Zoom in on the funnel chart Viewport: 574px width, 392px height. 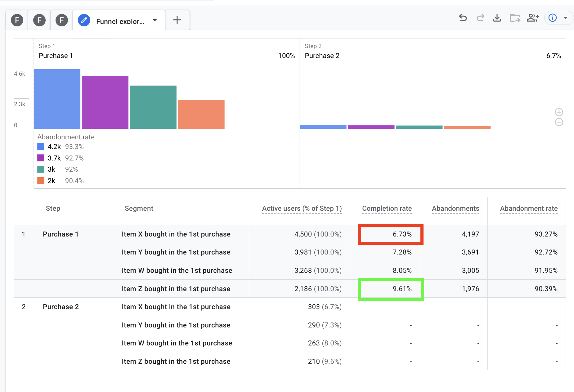[x=559, y=112]
